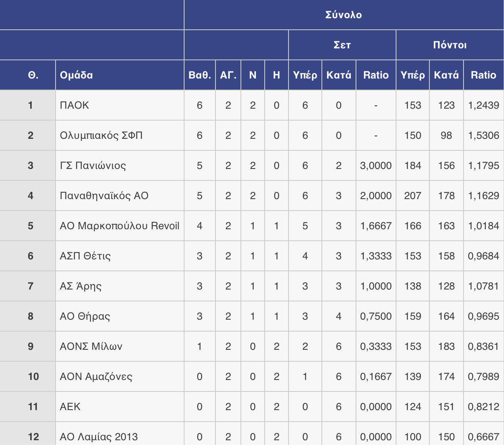Select team name ΑΟ Λαμίας 2013
Screen dimensions: 504x445
[99, 437]
